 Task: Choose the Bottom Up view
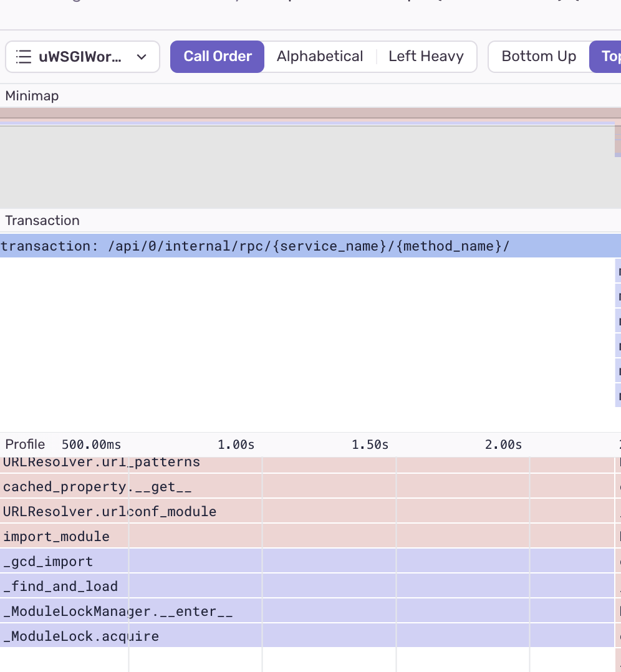pyautogui.click(x=539, y=57)
